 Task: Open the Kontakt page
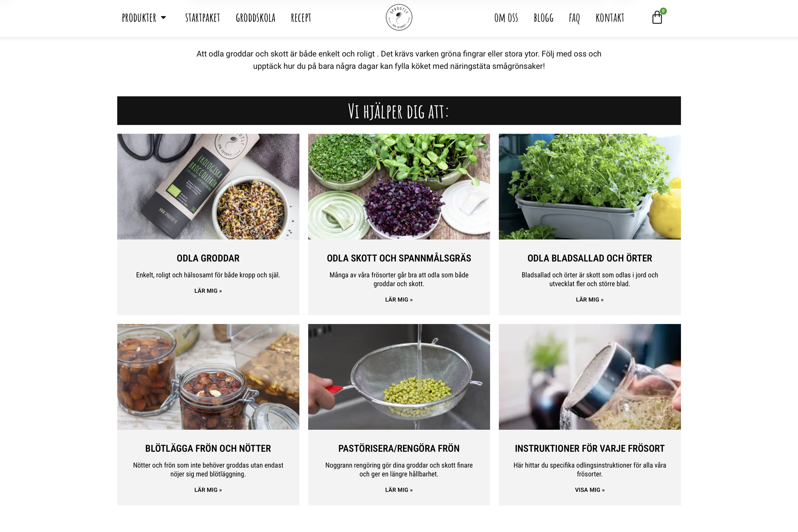610,18
